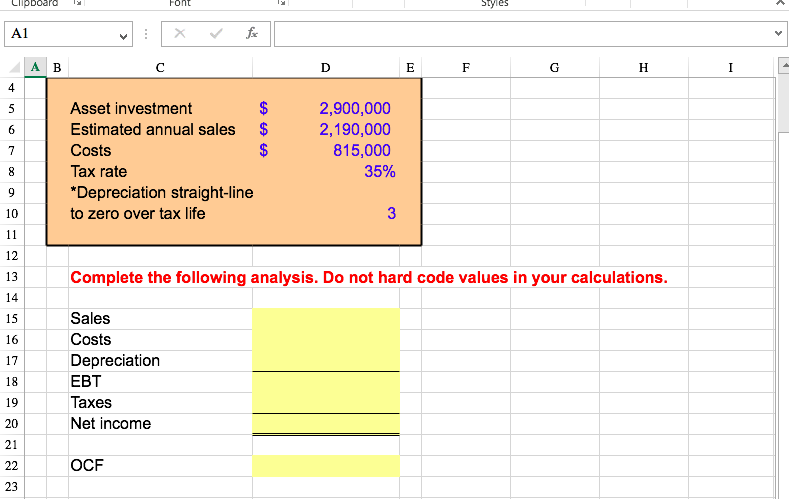Select row 22 header
Viewport: 789px width, 499px height.
(12, 466)
